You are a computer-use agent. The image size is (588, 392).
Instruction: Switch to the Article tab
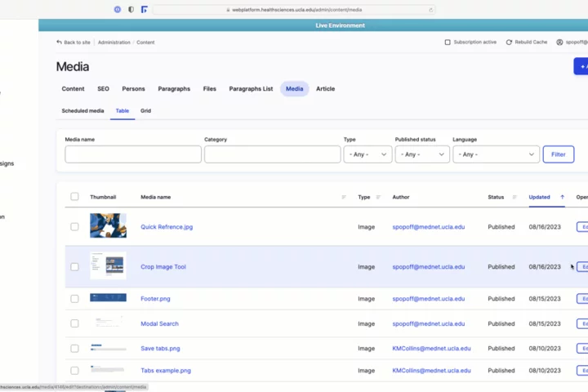click(x=325, y=88)
